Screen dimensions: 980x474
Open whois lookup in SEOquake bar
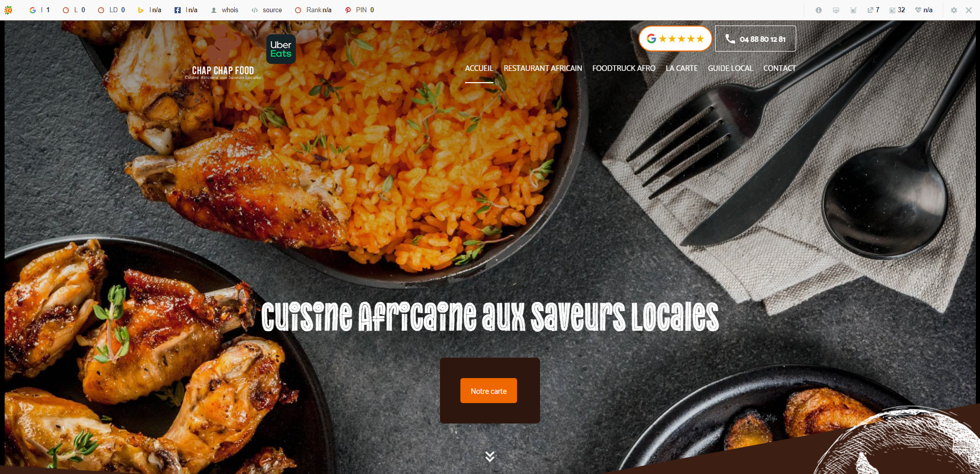click(225, 10)
